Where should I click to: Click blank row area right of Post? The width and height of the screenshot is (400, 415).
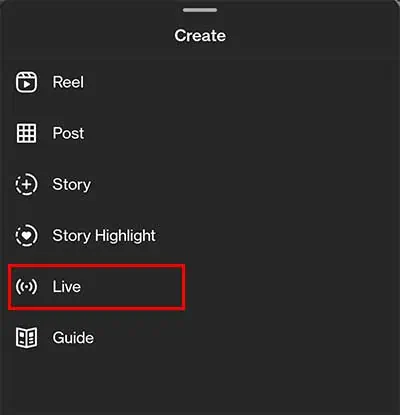click(x=240, y=133)
